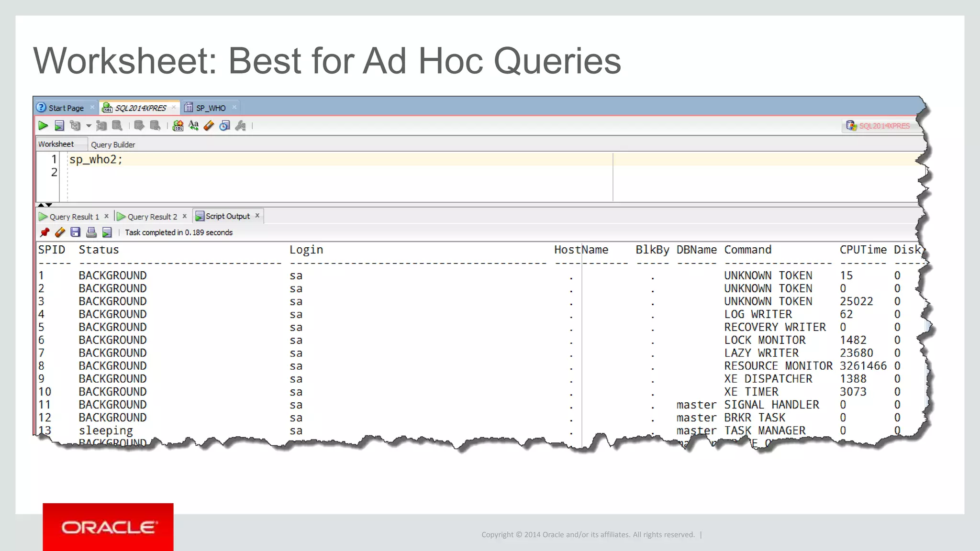
Task: Select the RECOVERY WRITER command text
Action: [x=775, y=327]
